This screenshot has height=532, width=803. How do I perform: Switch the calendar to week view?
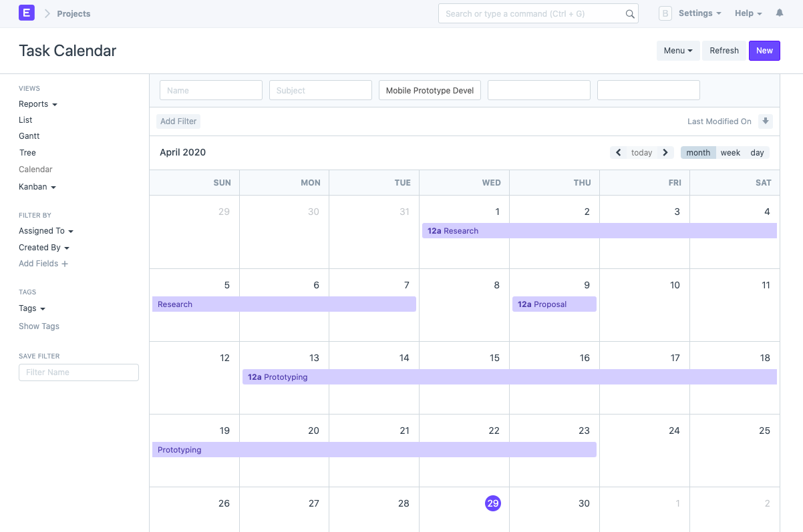[730, 152]
